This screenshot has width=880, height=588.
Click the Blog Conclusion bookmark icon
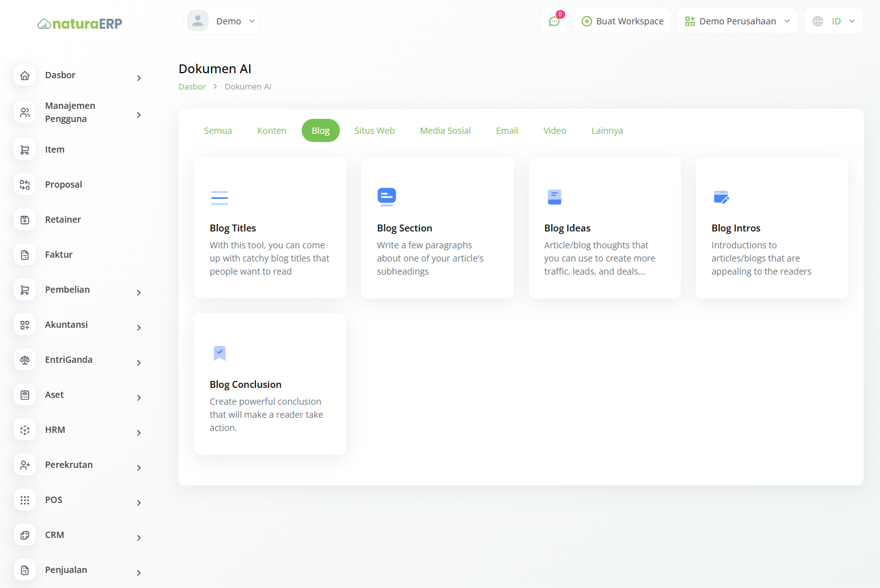pyautogui.click(x=220, y=353)
